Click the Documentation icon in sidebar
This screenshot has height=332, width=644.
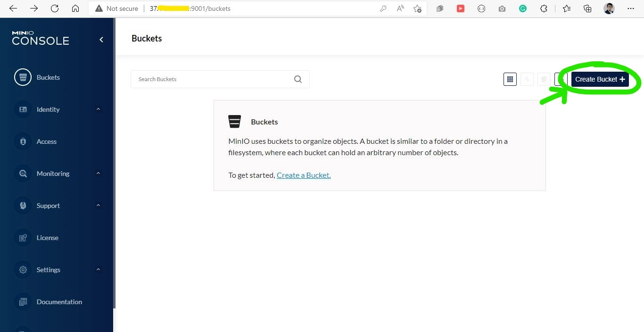click(23, 302)
